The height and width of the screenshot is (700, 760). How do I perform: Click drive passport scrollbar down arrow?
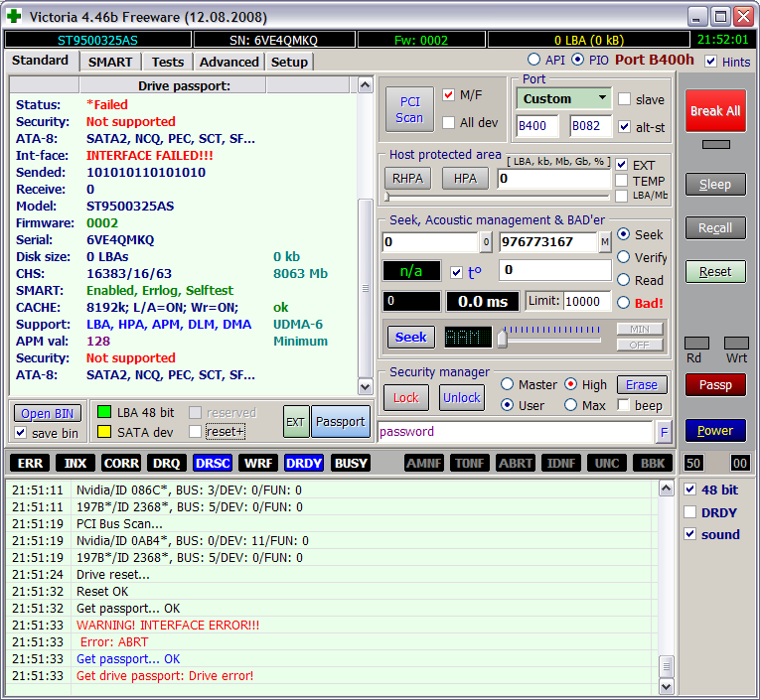tap(365, 386)
